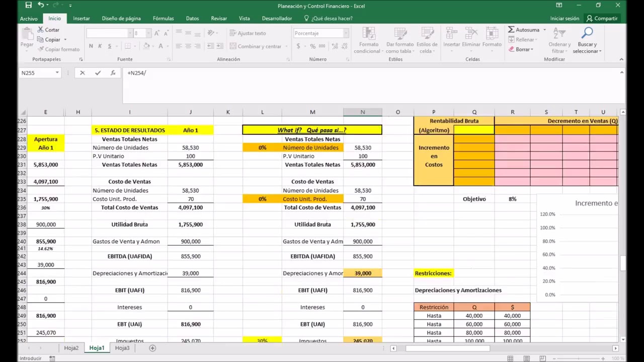
Task: Click the Copiar formato brush
Action: tap(58, 49)
